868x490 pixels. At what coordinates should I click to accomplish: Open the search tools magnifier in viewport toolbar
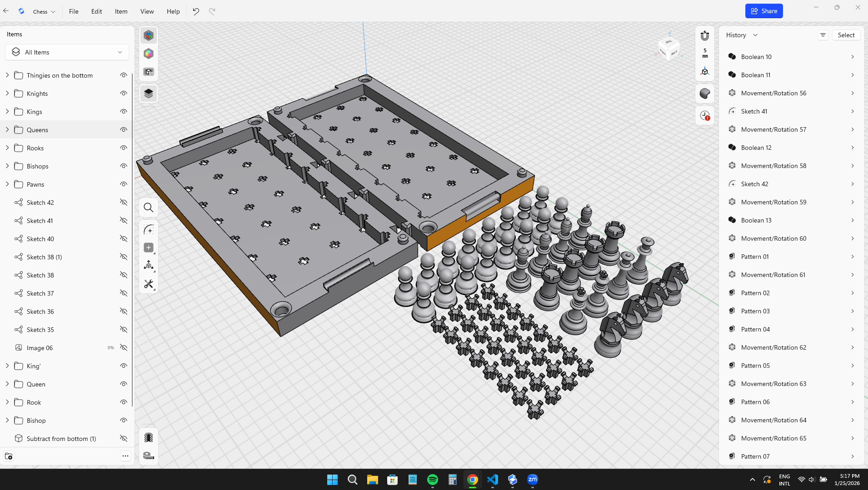pyautogui.click(x=149, y=208)
